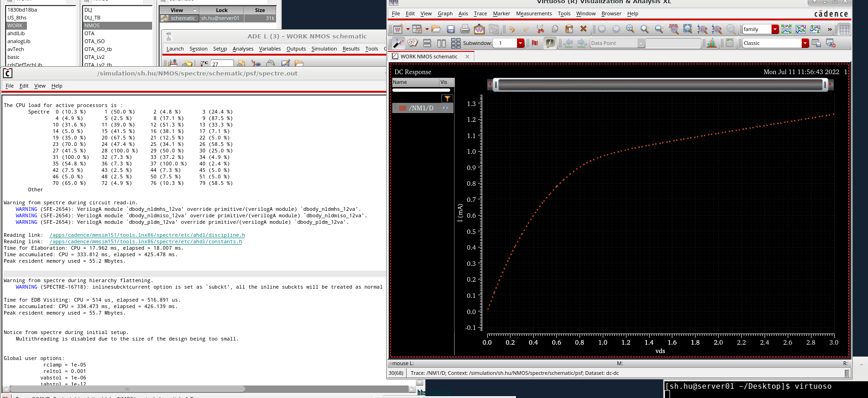Create a new graph window icon

398,29
